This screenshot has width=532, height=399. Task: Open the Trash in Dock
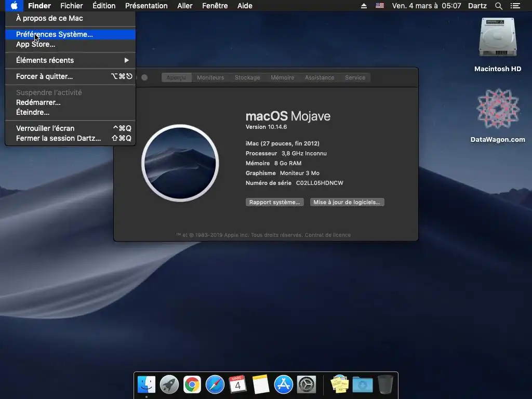pos(385,384)
